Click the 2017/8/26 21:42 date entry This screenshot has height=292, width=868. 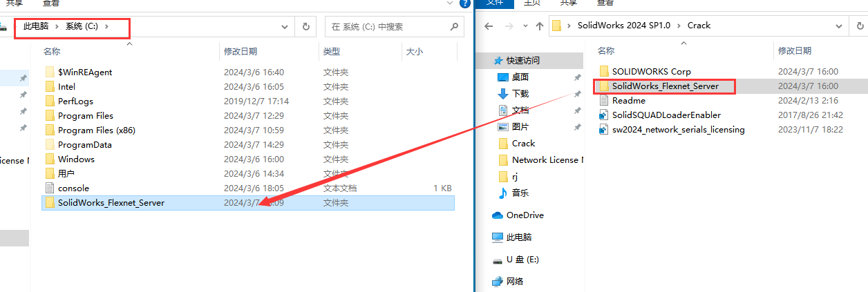tap(811, 115)
